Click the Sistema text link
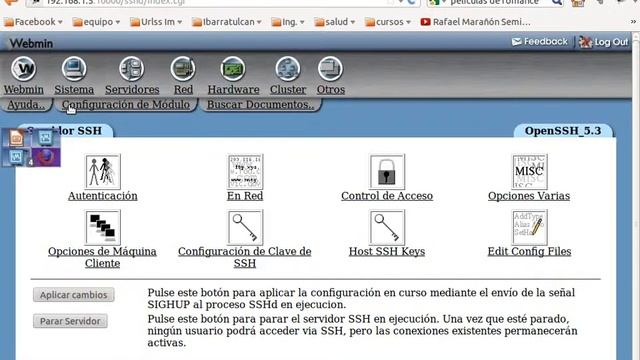Screen dimensions: 640x360 click(74, 89)
